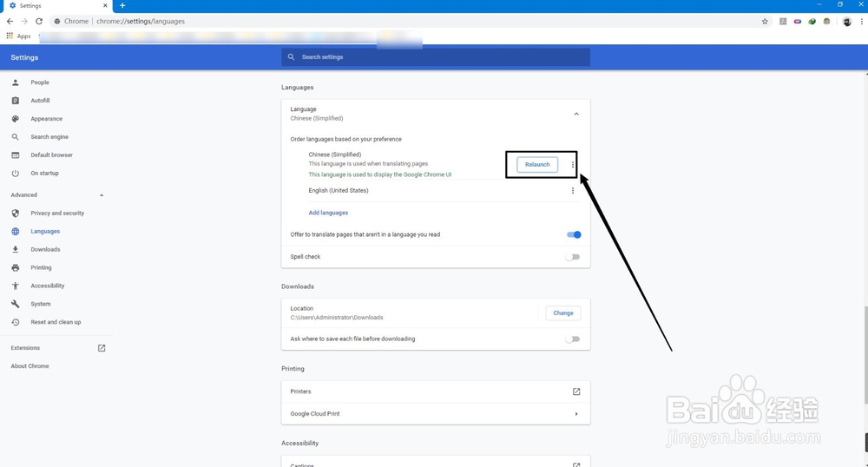
Task: Click the Settings page title
Action: click(24, 57)
